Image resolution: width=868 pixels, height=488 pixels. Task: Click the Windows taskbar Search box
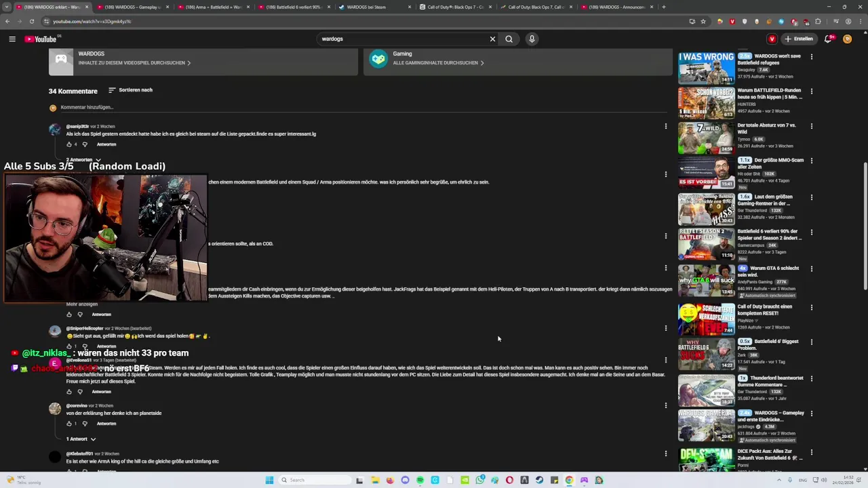point(315,480)
